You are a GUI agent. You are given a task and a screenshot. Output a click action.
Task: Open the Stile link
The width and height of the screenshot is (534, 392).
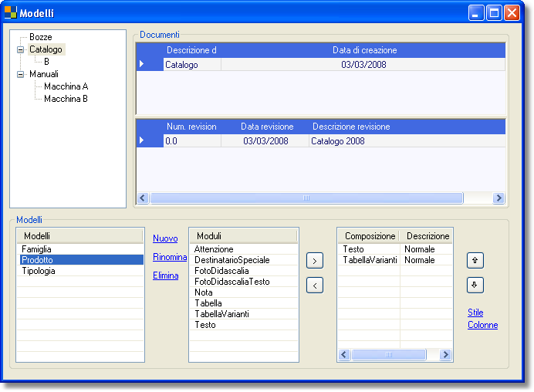(x=475, y=313)
